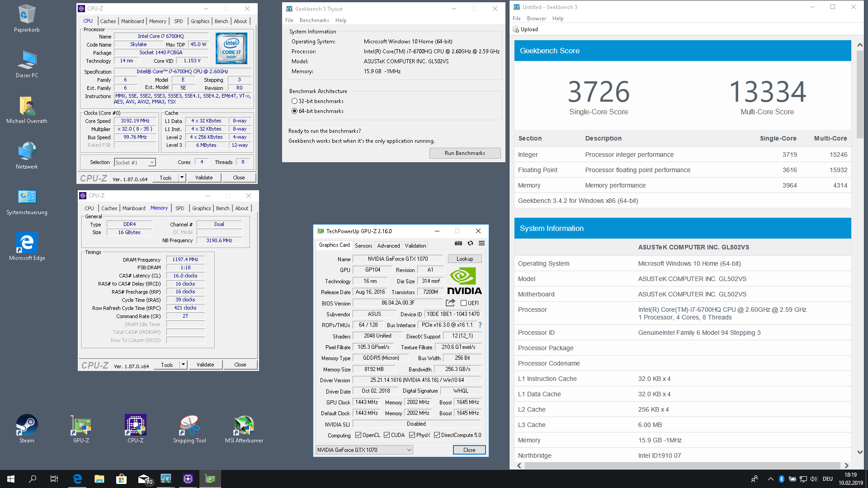Open the Michael Overrath user folder icon
Screen dimensions: 868x488
click(x=27, y=110)
